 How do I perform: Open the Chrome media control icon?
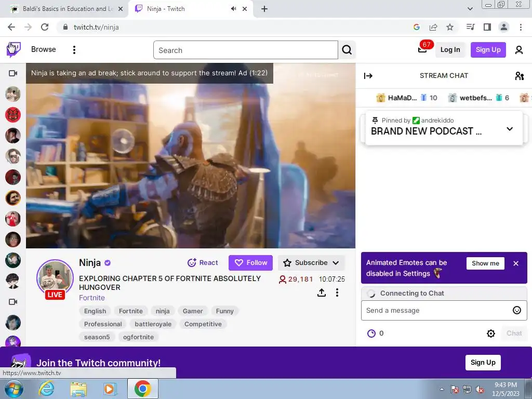point(470,27)
